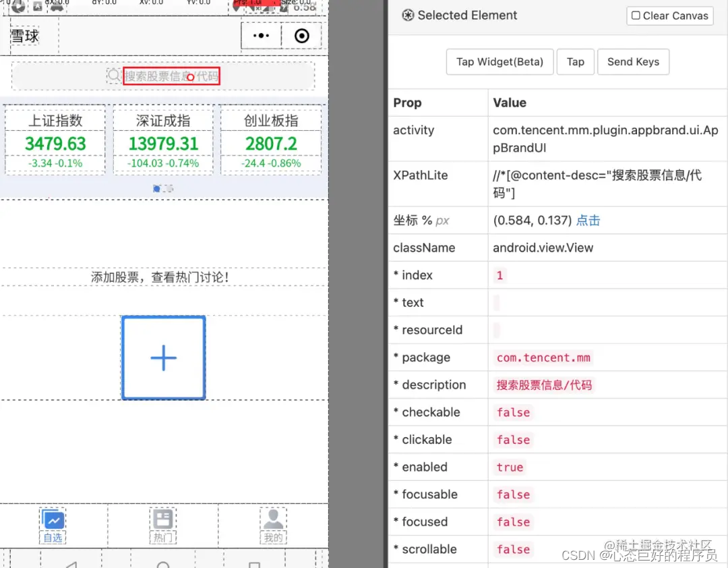Click the -24.4 -0.86% change text
Screen dimensions: 728x568
pyautogui.click(x=271, y=163)
